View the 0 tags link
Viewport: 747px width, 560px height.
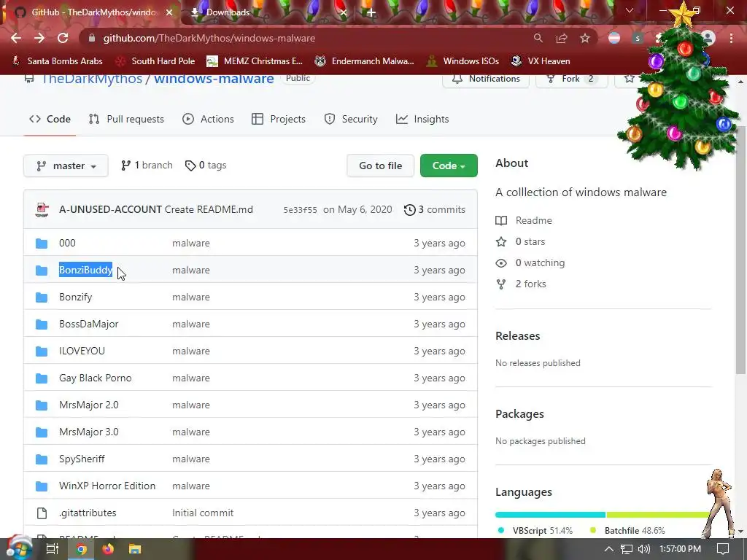206,166
